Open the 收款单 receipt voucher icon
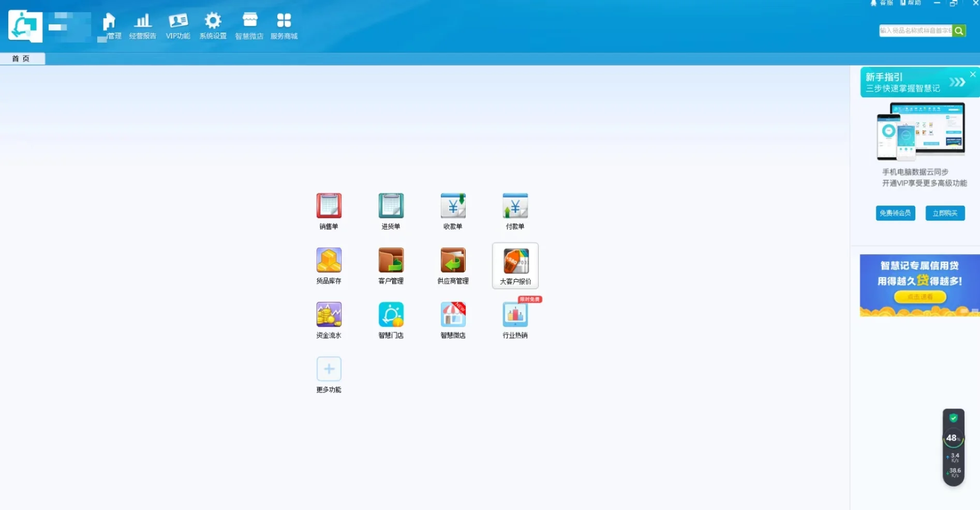 (453, 206)
